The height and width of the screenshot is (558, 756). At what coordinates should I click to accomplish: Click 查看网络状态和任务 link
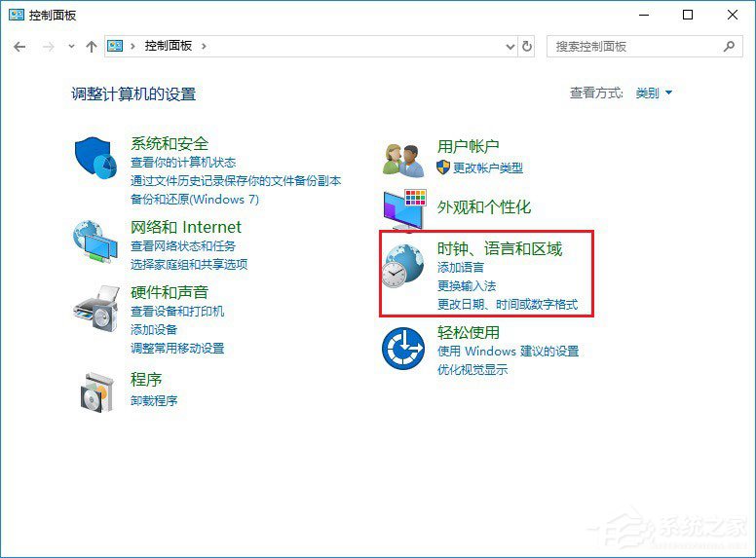183,245
